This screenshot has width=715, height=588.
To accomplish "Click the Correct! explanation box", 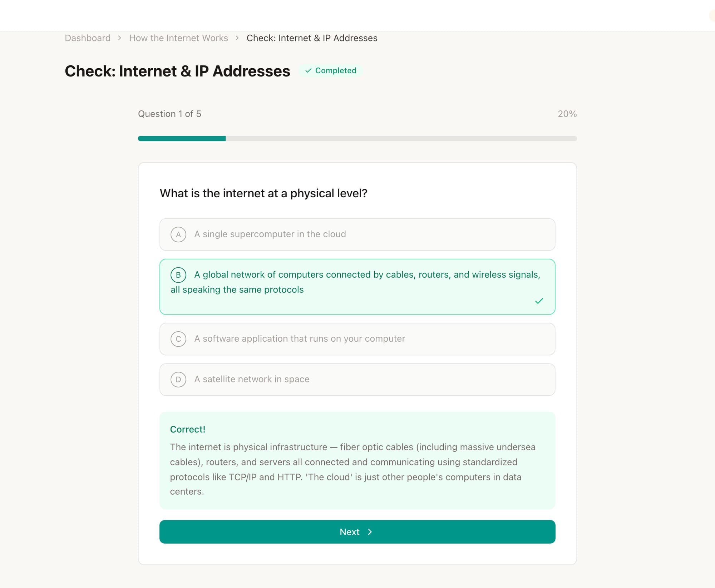I will (357, 460).
